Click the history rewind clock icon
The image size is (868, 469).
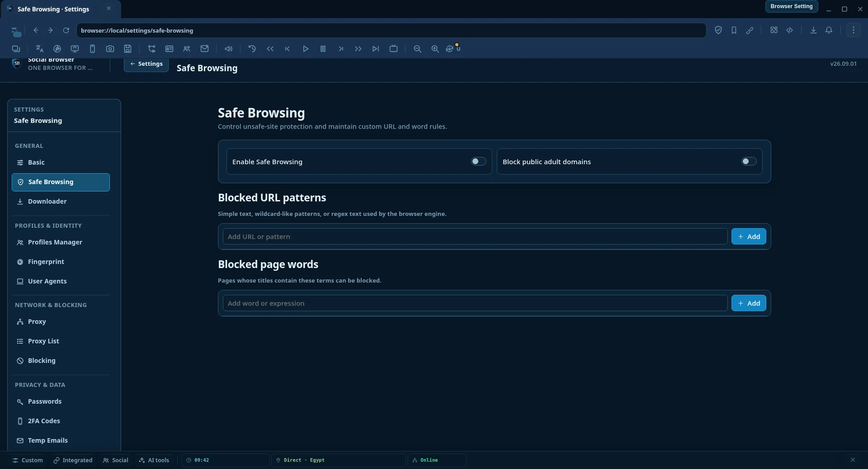[252, 49]
